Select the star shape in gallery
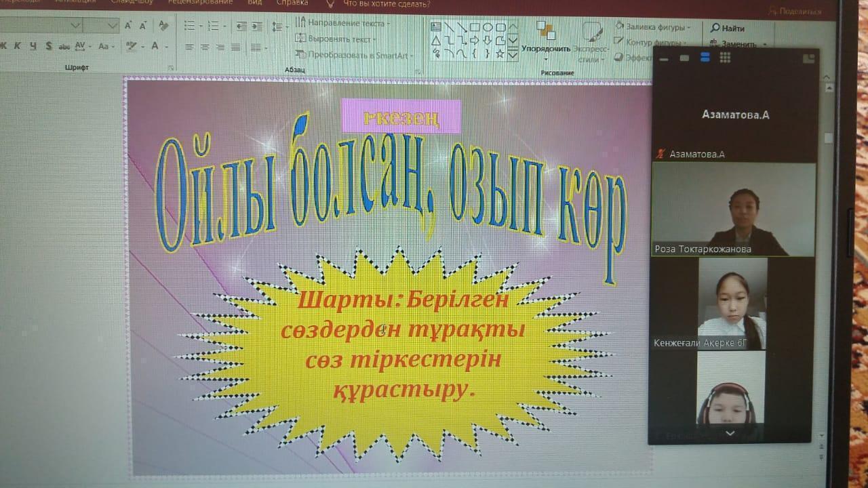 tap(500, 53)
